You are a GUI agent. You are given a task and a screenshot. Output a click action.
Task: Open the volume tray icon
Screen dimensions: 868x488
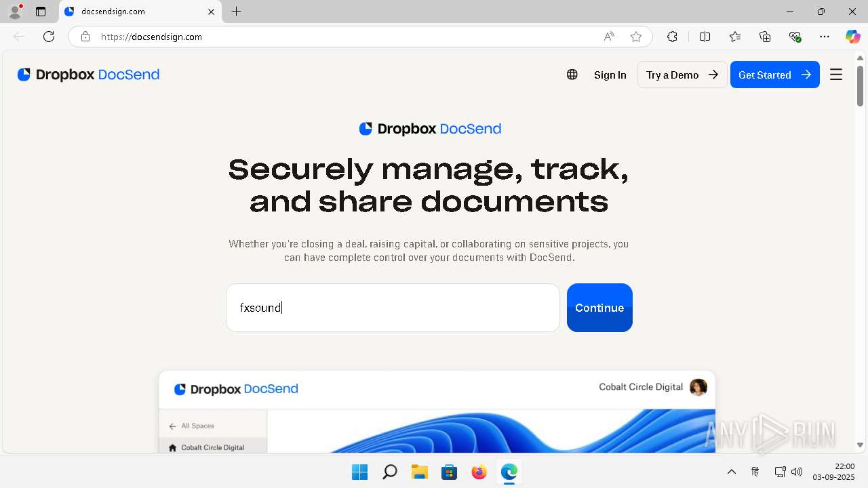coord(797,472)
